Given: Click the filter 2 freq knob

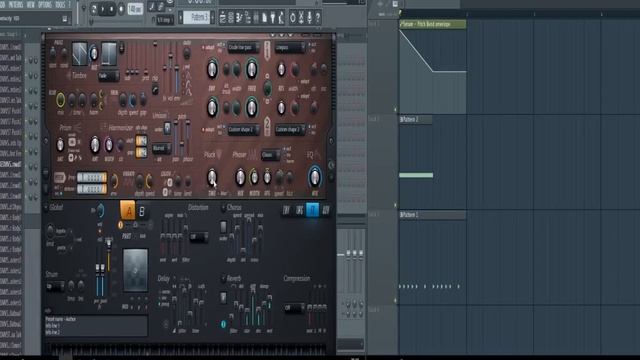Looking at the screenshot, I should pos(251,107).
